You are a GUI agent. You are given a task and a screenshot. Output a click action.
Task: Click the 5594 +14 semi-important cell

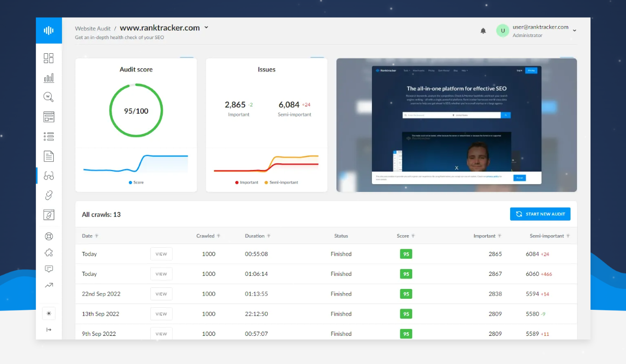(537, 294)
